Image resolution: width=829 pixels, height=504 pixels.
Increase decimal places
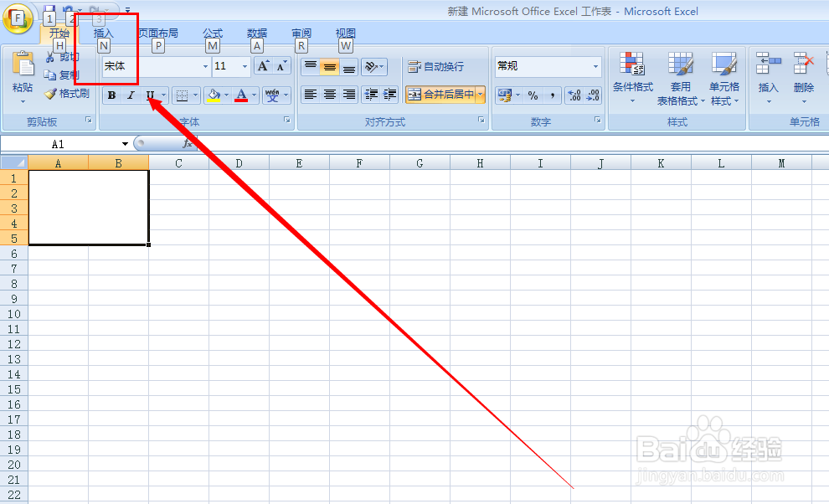tap(574, 95)
